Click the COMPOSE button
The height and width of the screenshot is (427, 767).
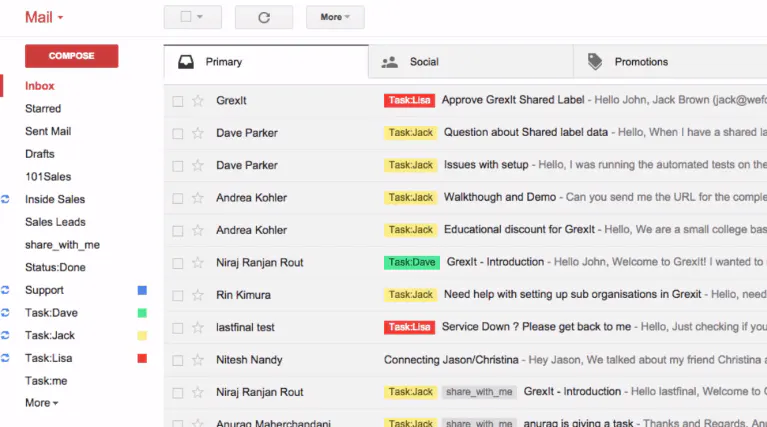tap(71, 56)
